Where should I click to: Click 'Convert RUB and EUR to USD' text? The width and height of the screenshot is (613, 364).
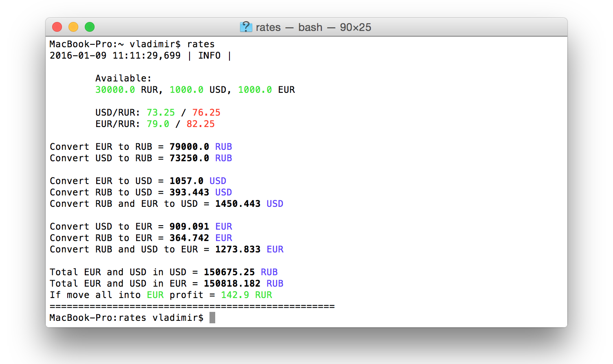tap(123, 204)
